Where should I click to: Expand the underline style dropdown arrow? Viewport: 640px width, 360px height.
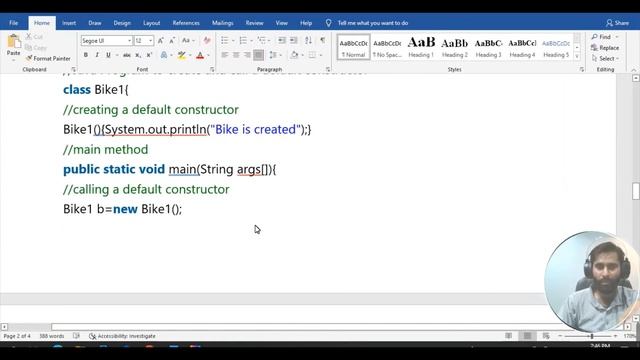[117, 55]
